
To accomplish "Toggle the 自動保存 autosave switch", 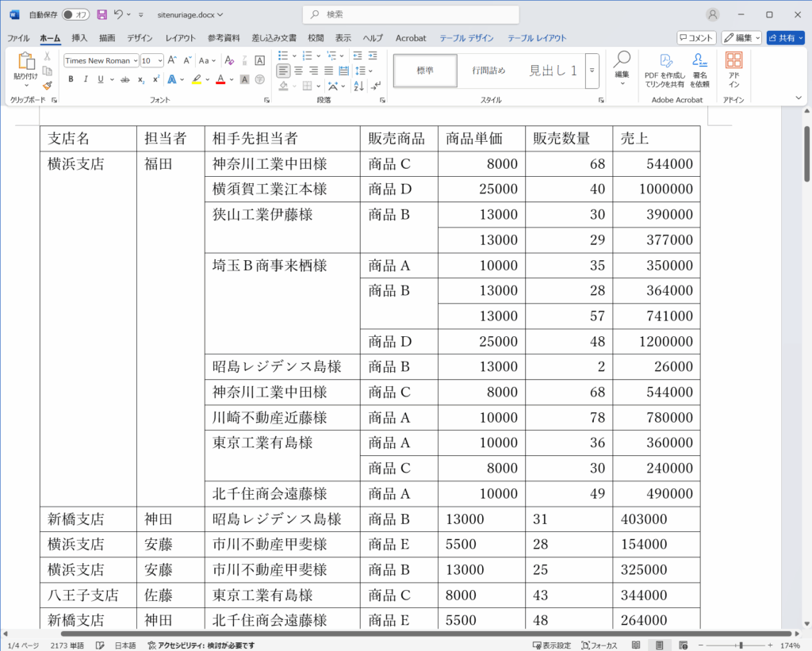I will [x=76, y=14].
